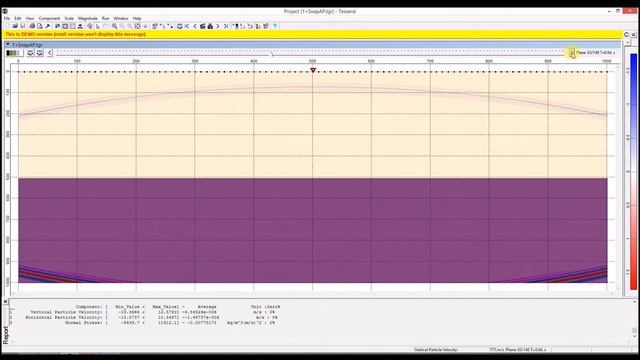
Task: Click the zoom in magnifier icon
Action: tap(115, 26)
